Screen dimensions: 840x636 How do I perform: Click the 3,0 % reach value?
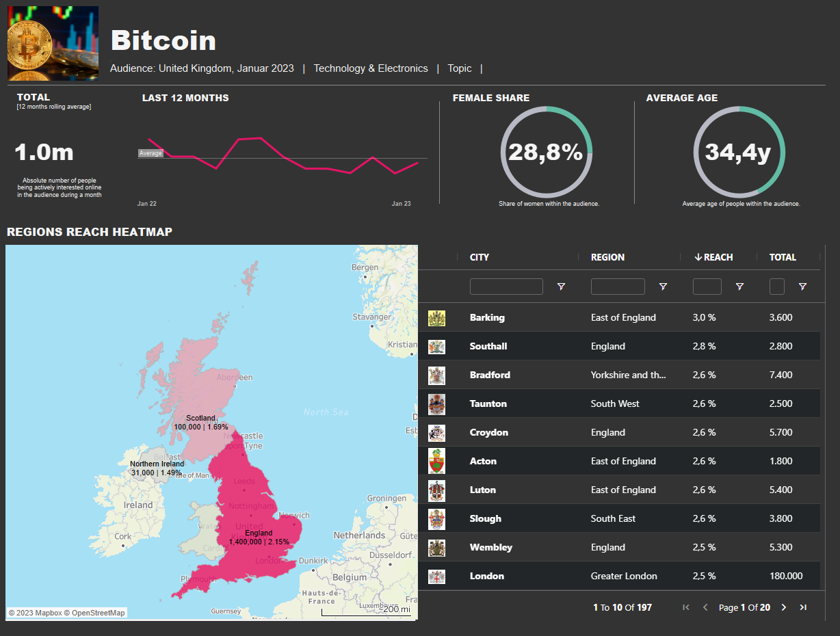pyautogui.click(x=705, y=317)
